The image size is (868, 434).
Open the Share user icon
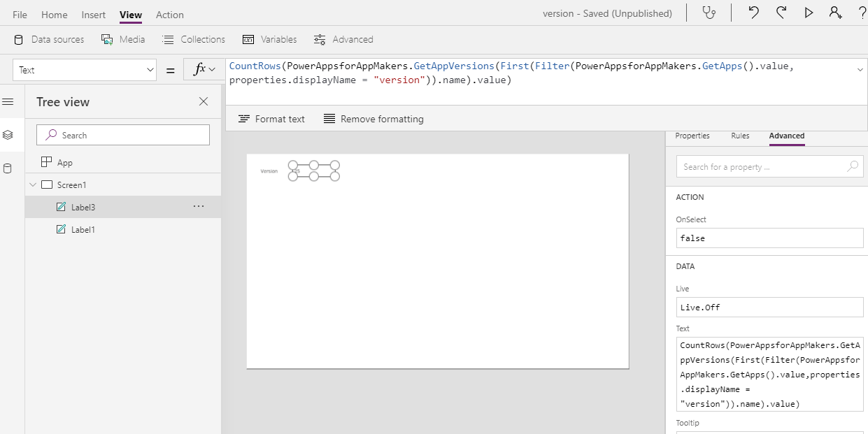coord(835,13)
